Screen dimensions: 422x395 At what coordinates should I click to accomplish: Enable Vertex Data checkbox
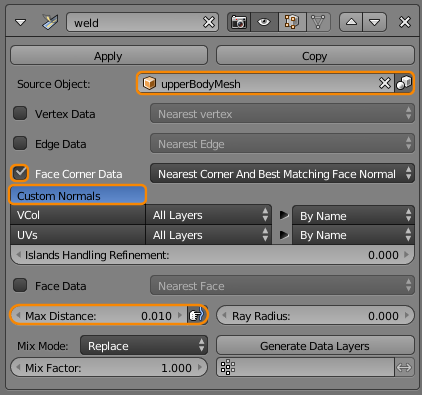[x=20, y=113]
